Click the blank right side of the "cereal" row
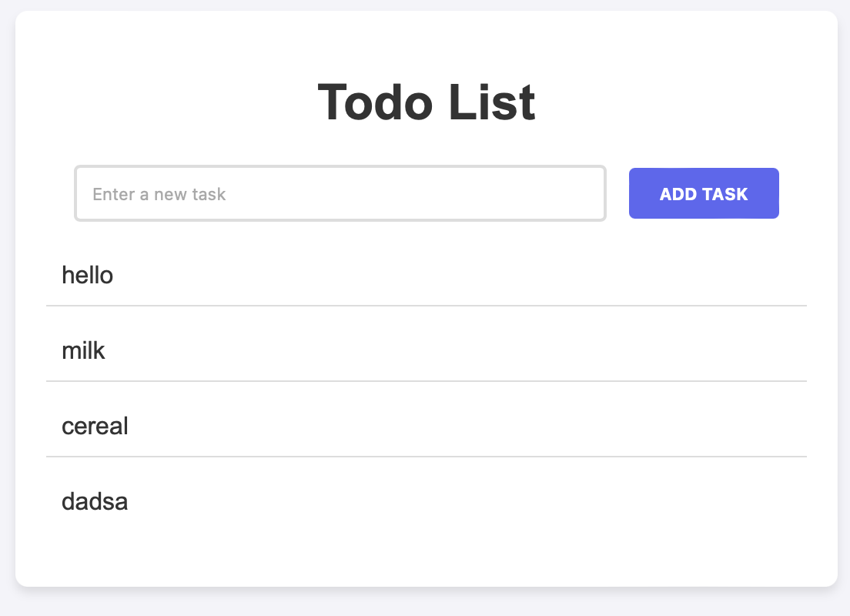The height and width of the screenshot is (616, 850). point(596,427)
